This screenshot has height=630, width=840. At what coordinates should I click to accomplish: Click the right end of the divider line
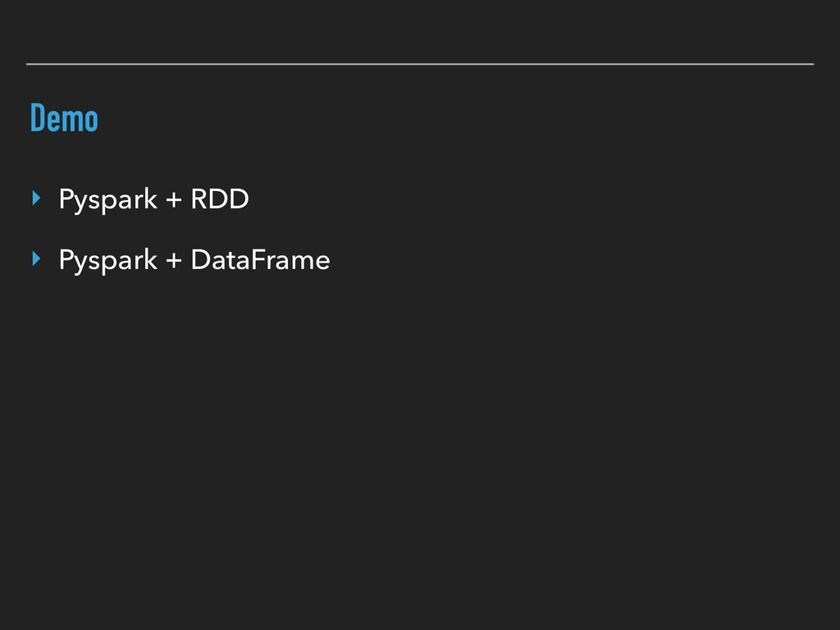tap(811, 63)
